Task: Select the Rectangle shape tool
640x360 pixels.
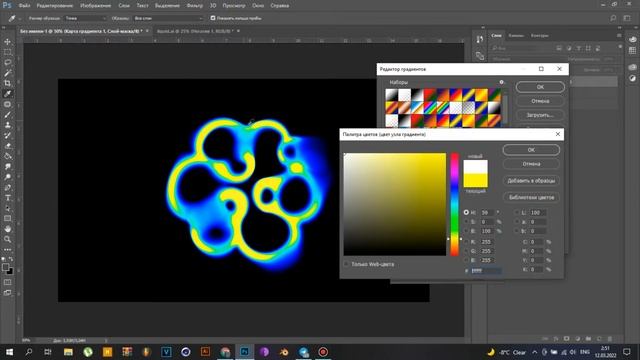Action: coord(7,219)
